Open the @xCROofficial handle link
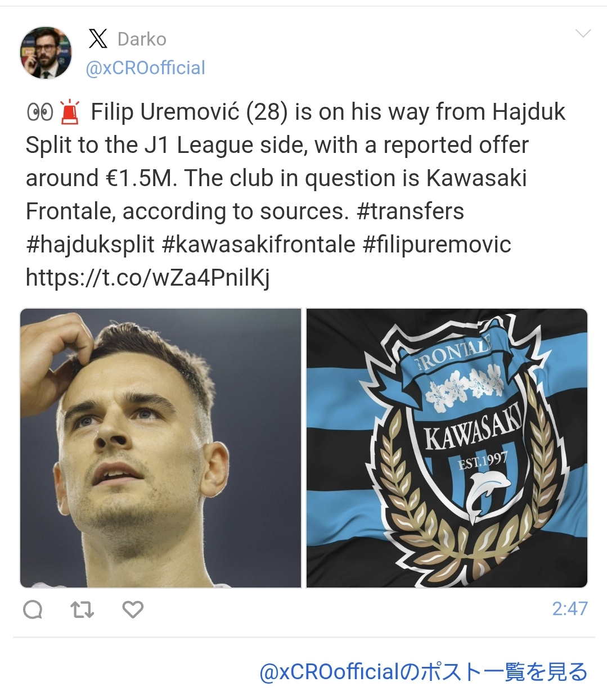The width and height of the screenshot is (607, 700). point(145,68)
